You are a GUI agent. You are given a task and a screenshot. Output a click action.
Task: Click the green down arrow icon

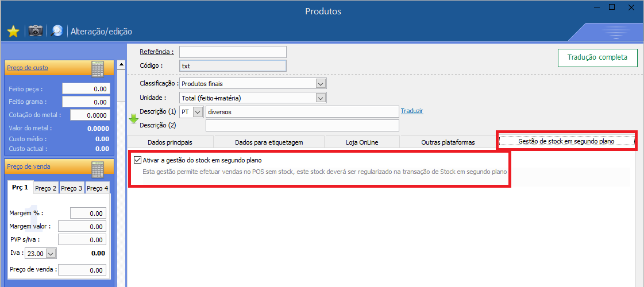tap(133, 119)
